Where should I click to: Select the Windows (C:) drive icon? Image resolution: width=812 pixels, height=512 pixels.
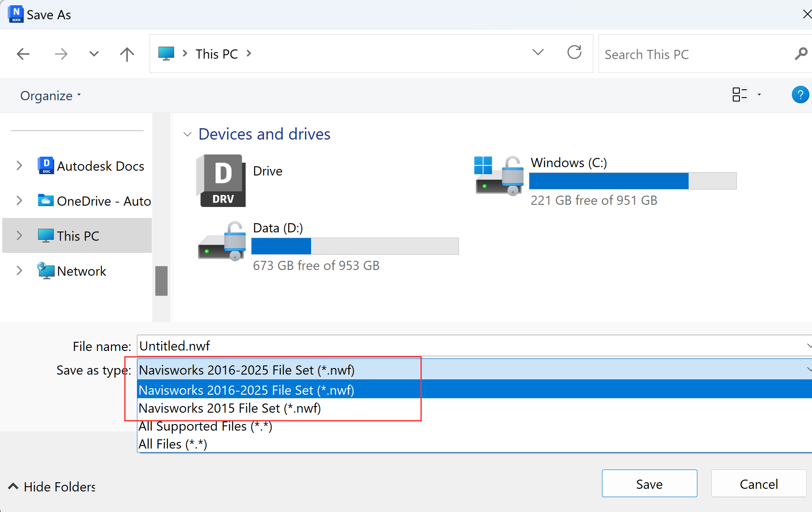coord(498,175)
